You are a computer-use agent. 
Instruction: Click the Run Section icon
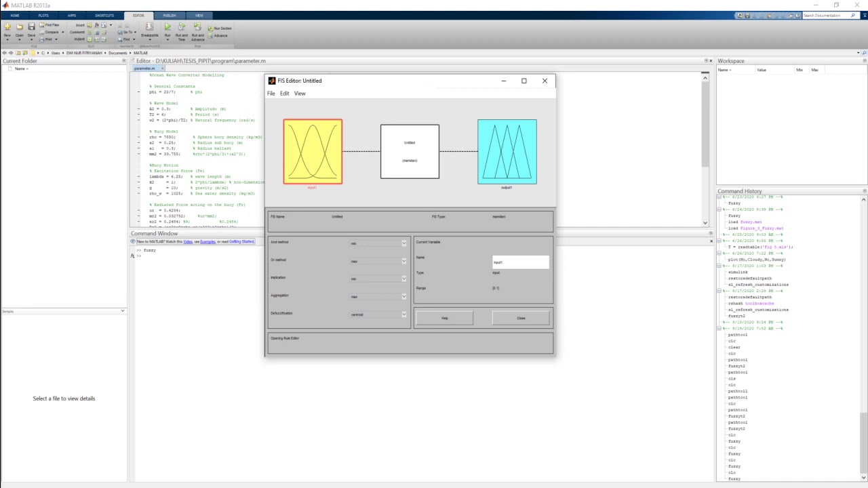(x=211, y=28)
